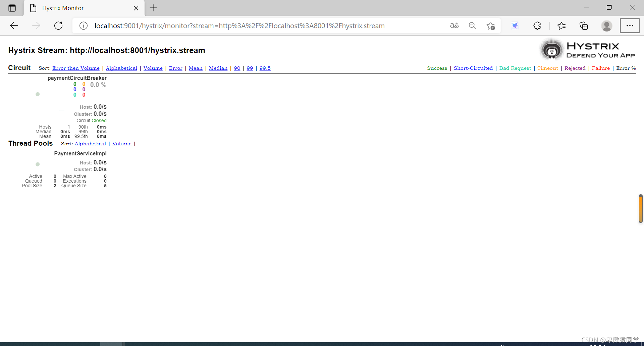Sort circuits by 90th percentile
Viewport: 644px width, 346px height.
point(237,68)
